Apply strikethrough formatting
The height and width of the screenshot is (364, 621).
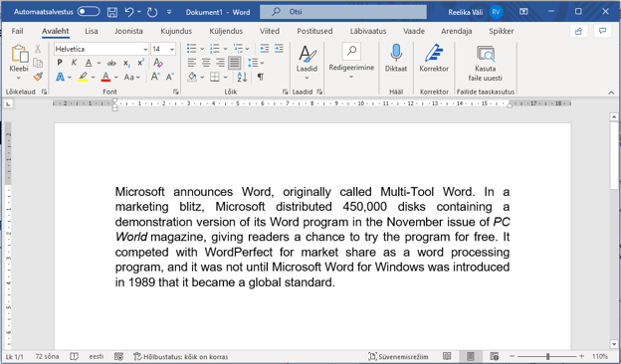click(x=111, y=63)
